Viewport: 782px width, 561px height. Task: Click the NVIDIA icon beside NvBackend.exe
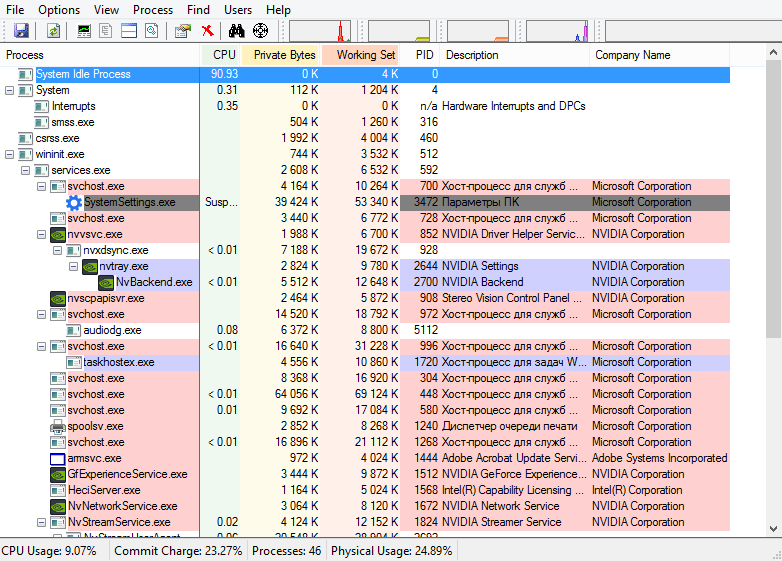[106, 282]
